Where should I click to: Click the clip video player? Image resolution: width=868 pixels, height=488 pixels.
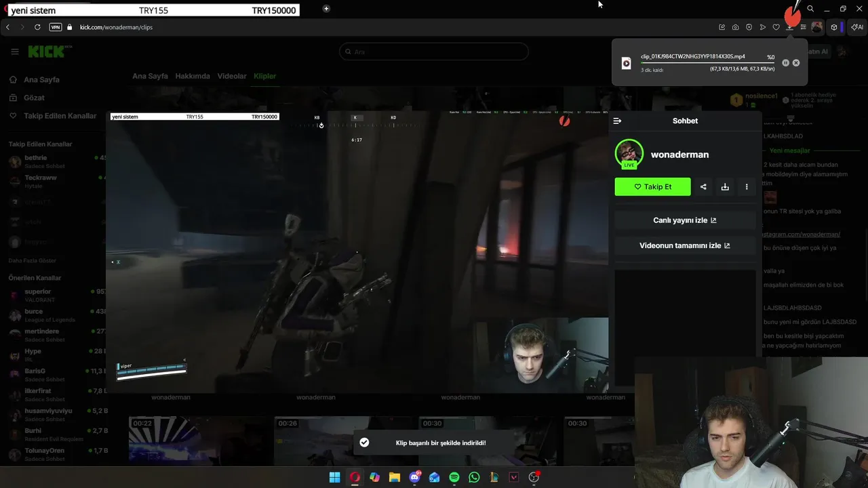tap(357, 252)
